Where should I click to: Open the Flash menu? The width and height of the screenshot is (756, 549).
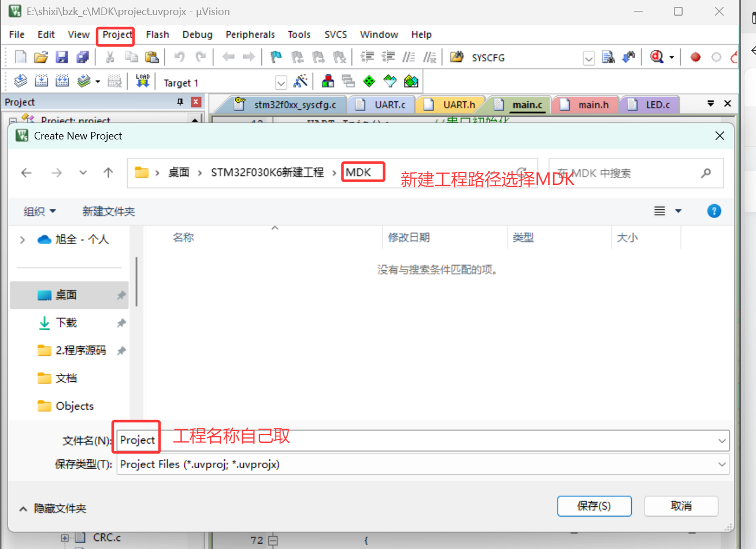click(x=157, y=35)
